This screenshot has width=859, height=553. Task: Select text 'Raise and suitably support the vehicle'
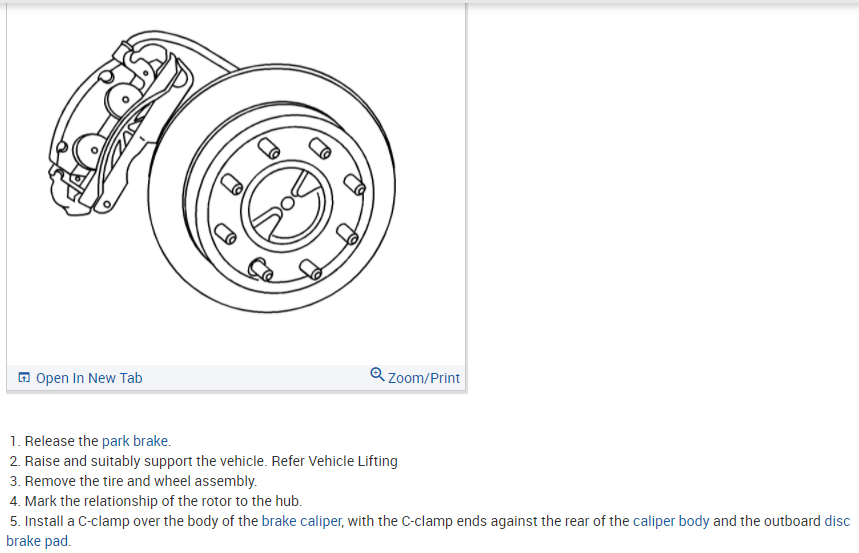[x=145, y=461]
